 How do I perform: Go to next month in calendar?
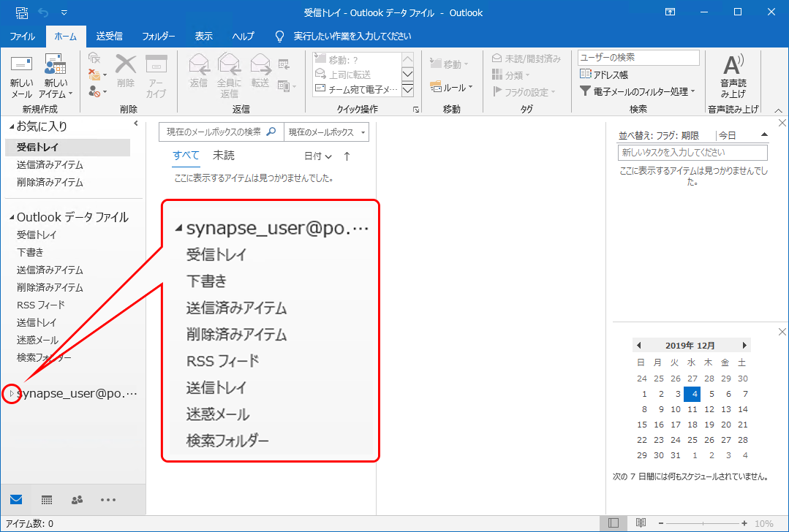744,346
